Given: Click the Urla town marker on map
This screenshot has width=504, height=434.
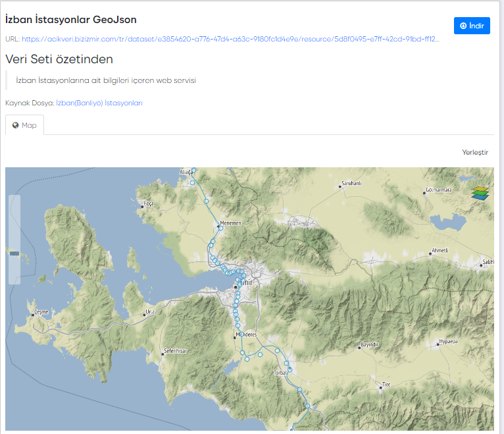Looking at the screenshot, I should (x=144, y=315).
